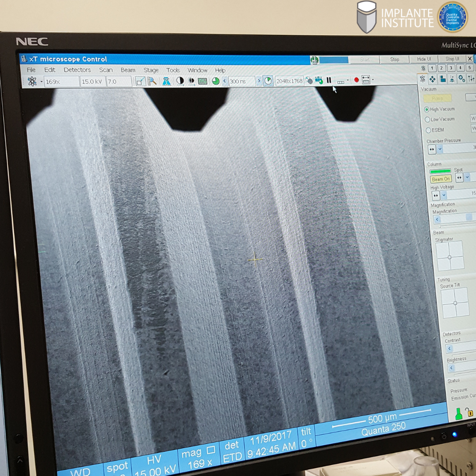The height and width of the screenshot is (476, 476).
Task: Select the Low Vacuum mode option
Action: 427,119
